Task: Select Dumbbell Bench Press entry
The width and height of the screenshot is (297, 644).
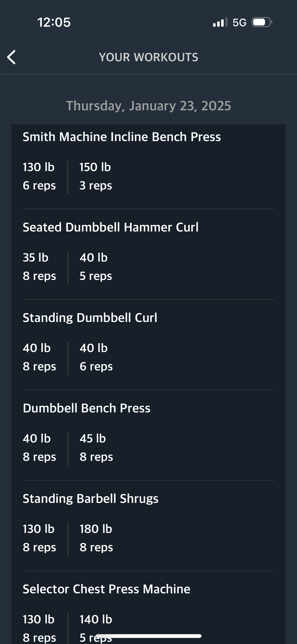Action: 86,408
